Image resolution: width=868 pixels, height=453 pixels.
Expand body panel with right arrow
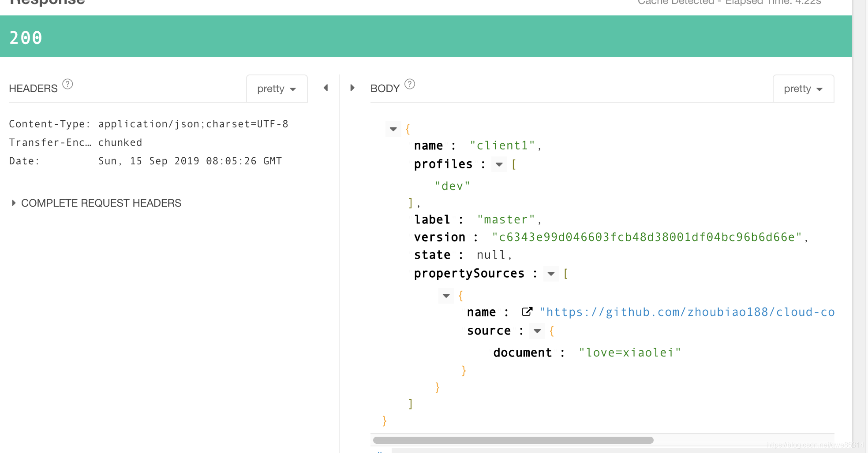[352, 88]
